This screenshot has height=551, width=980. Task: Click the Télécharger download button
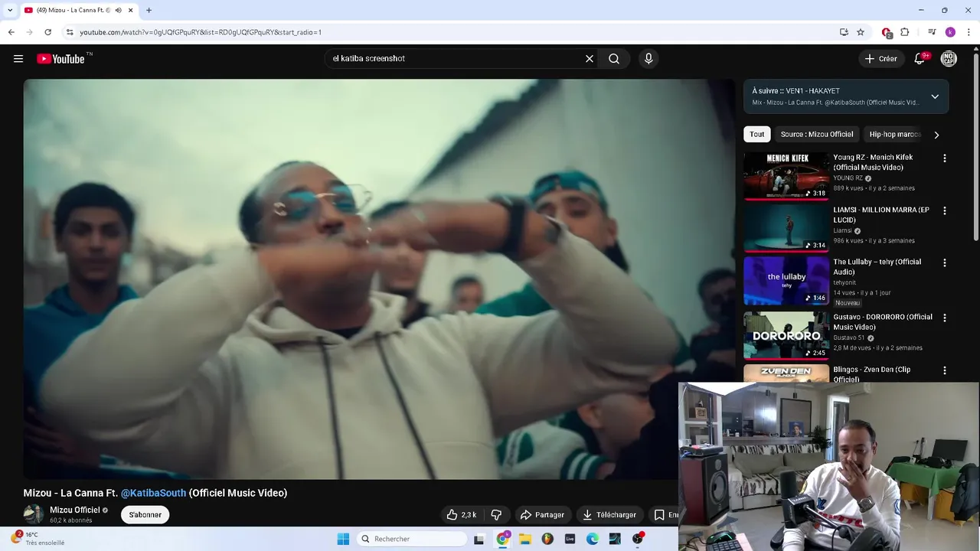pyautogui.click(x=609, y=515)
